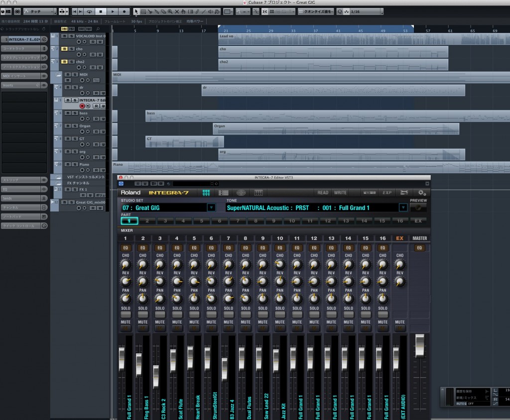Viewport: 510px width, 420px height.
Task: Open INTEGRA-7 mixer view icon
Action: (206, 193)
